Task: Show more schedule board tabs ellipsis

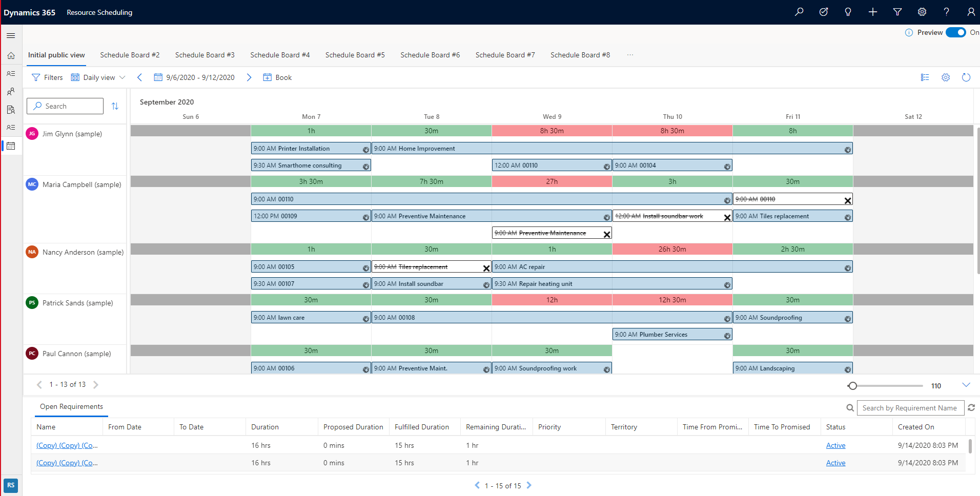Action: click(x=630, y=55)
